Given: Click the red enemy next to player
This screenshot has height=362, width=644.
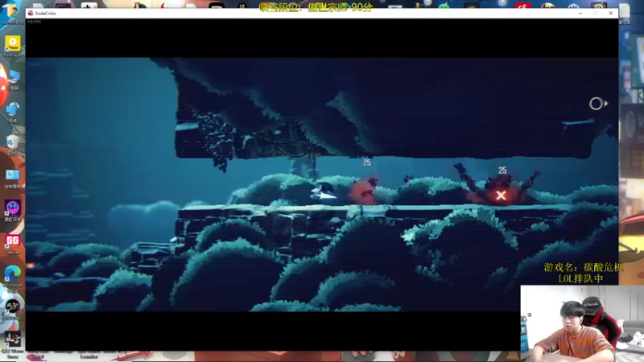Looking at the screenshot, I should pos(363,191).
